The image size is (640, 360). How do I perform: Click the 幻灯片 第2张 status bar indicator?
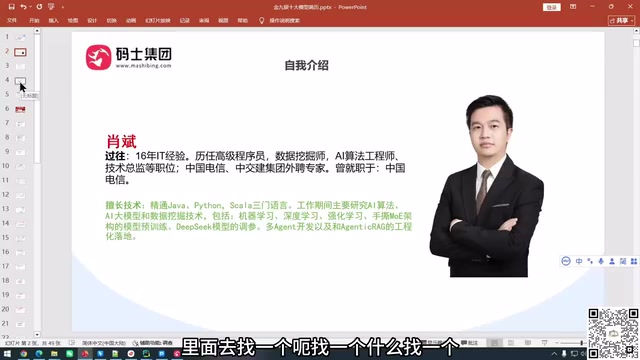click(x=33, y=343)
